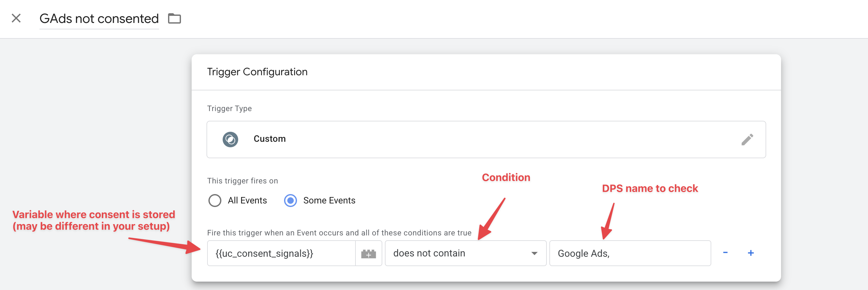This screenshot has height=290, width=868.
Task: Click the 'Some Events' label text
Action: coord(329,201)
